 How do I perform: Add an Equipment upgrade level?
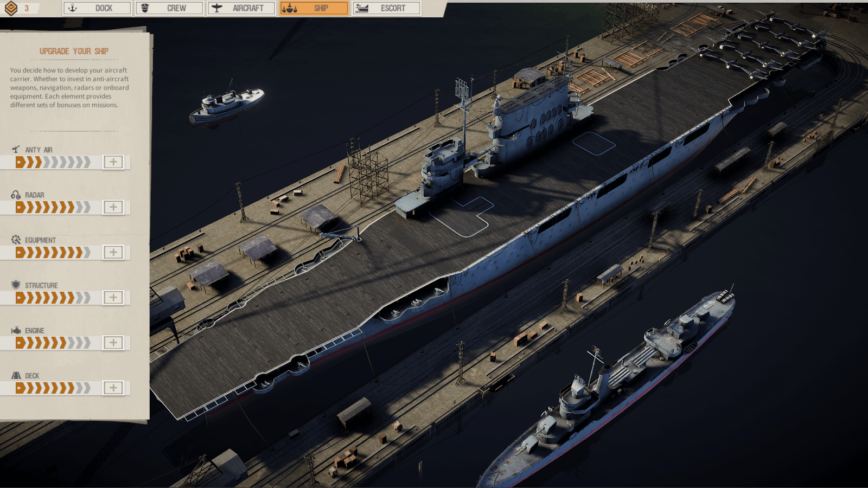coord(113,252)
